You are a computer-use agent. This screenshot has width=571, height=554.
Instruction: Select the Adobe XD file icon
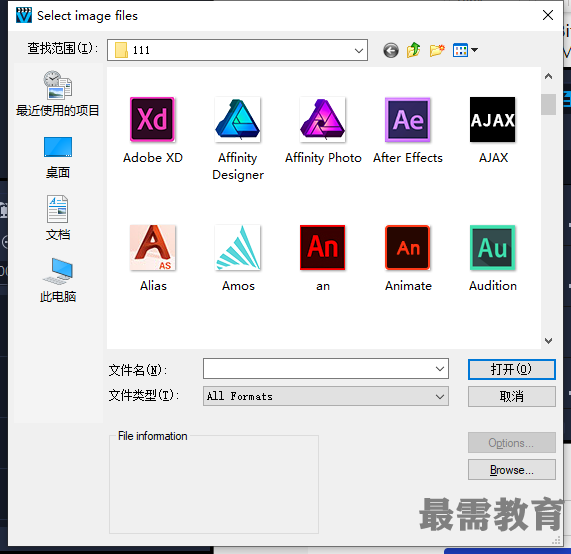[x=152, y=119]
